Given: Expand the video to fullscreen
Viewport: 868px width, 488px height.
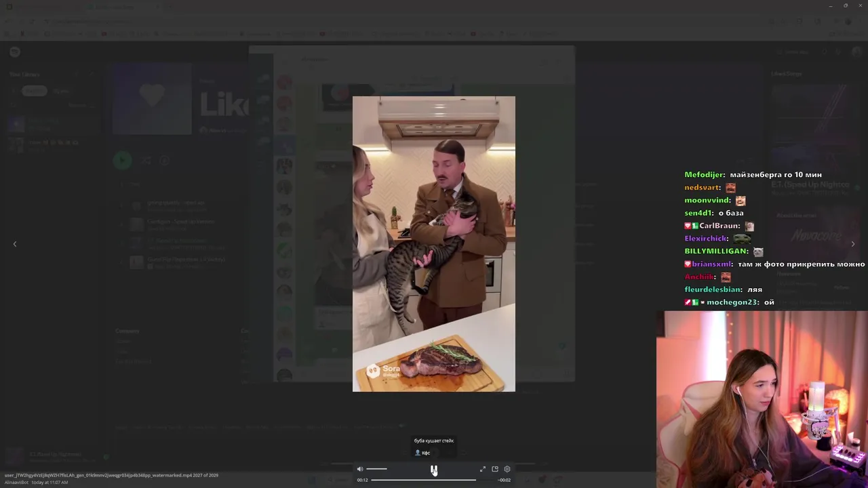Looking at the screenshot, I should pyautogui.click(x=483, y=469).
